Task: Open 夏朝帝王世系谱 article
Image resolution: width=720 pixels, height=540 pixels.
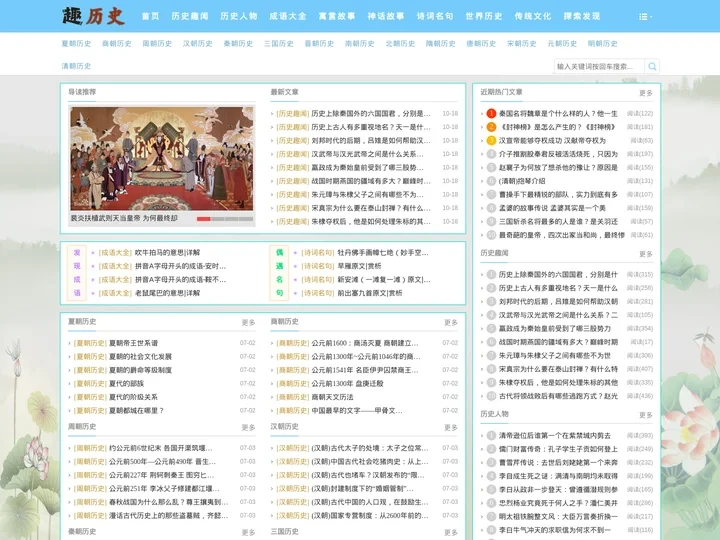Action: 133,343
